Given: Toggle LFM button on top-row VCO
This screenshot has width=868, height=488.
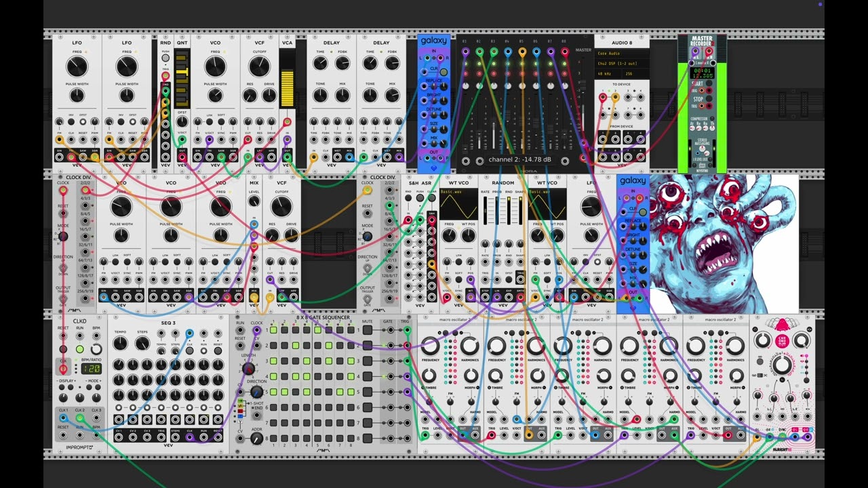Looking at the screenshot, I should 211,122.
